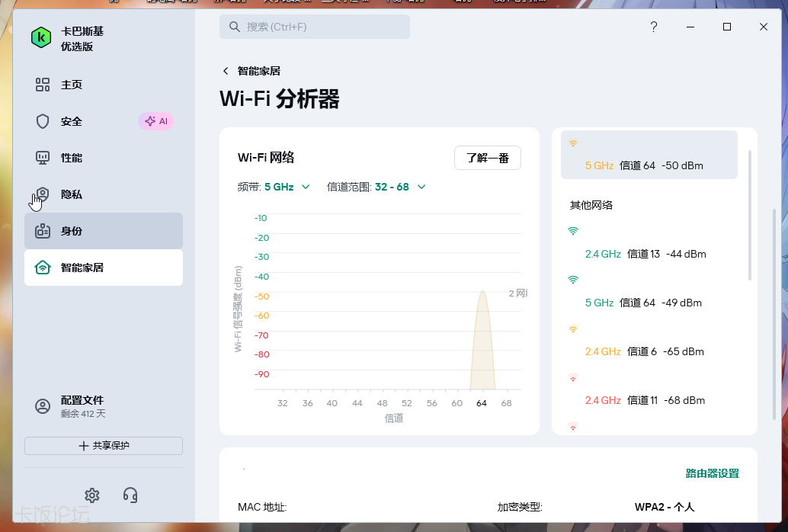The height and width of the screenshot is (532, 788).
Task: Click the "WPA2 - 个人" encryption value
Action: click(x=665, y=507)
